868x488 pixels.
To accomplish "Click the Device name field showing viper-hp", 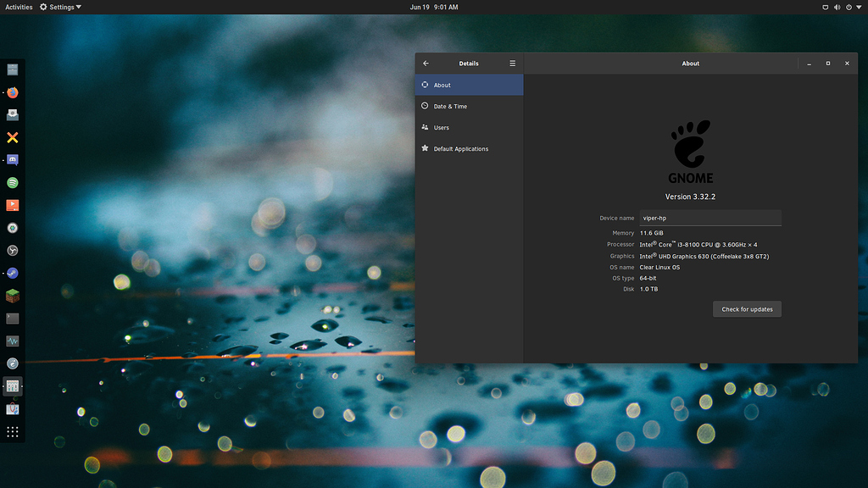I will coord(710,218).
